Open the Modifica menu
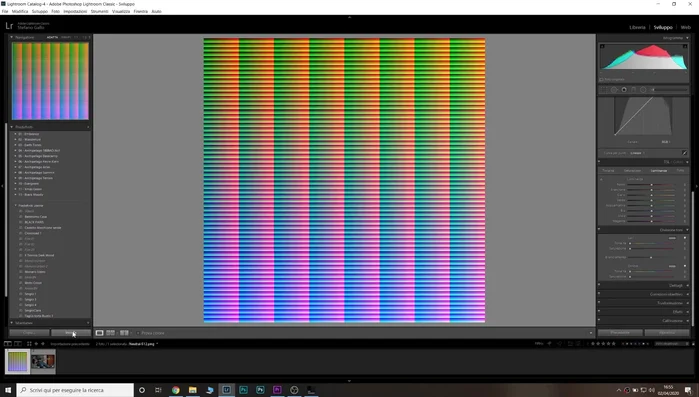Image resolution: width=699 pixels, height=397 pixels. (x=20, y=11)
